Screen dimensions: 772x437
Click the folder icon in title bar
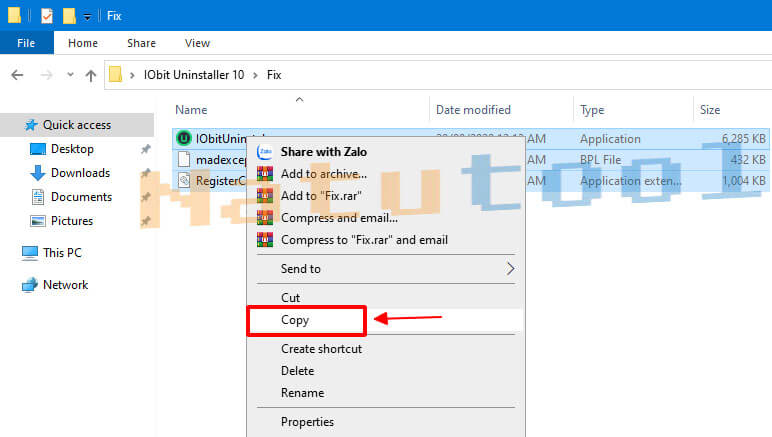tap(14, 15)
